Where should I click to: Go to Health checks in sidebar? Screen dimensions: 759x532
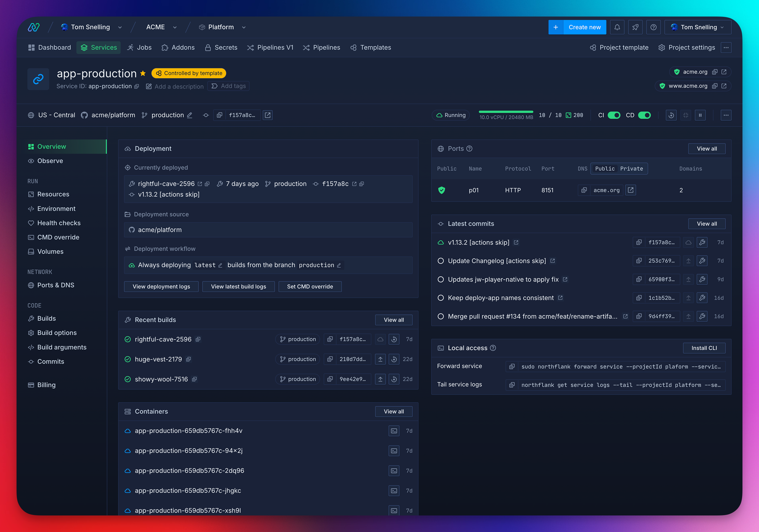(59, 223)
